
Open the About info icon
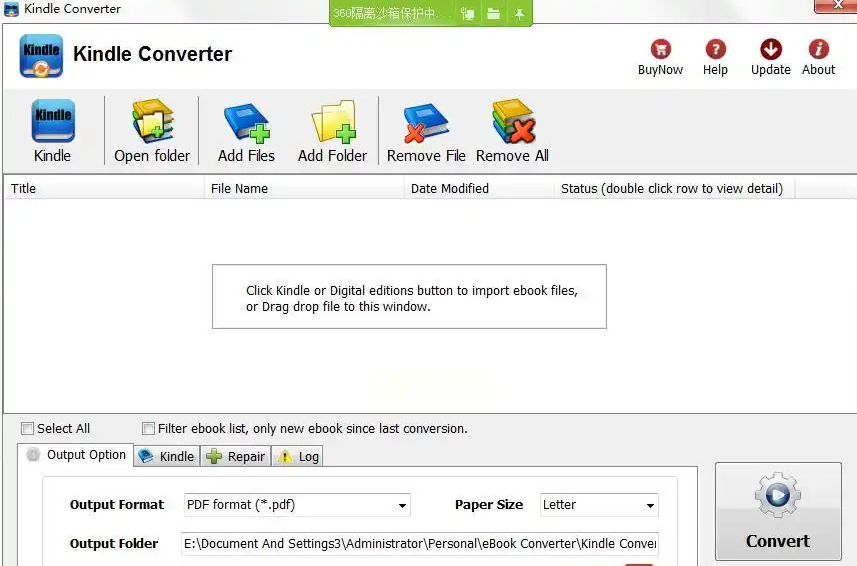(x=818, y=50)
